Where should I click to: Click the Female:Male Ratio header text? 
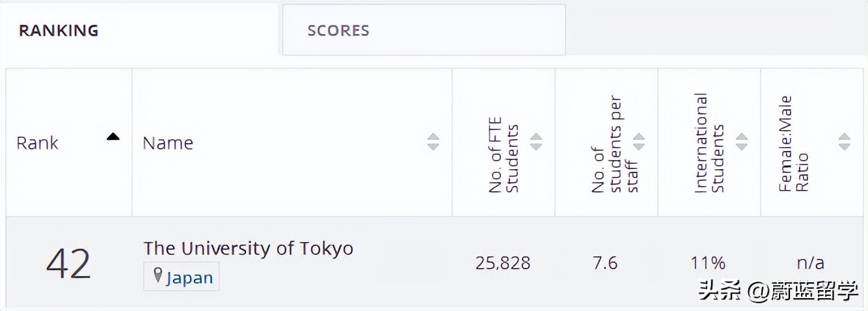click(794, 144)
